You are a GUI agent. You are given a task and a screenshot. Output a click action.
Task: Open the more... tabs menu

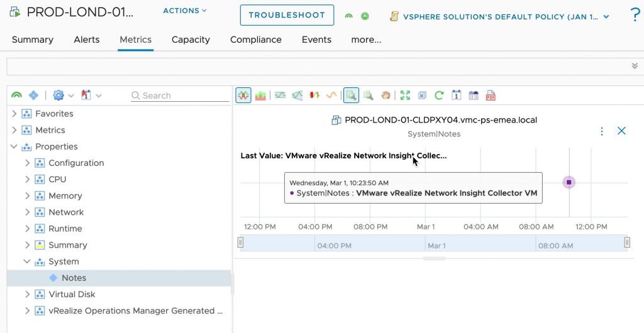pos(366,40)
